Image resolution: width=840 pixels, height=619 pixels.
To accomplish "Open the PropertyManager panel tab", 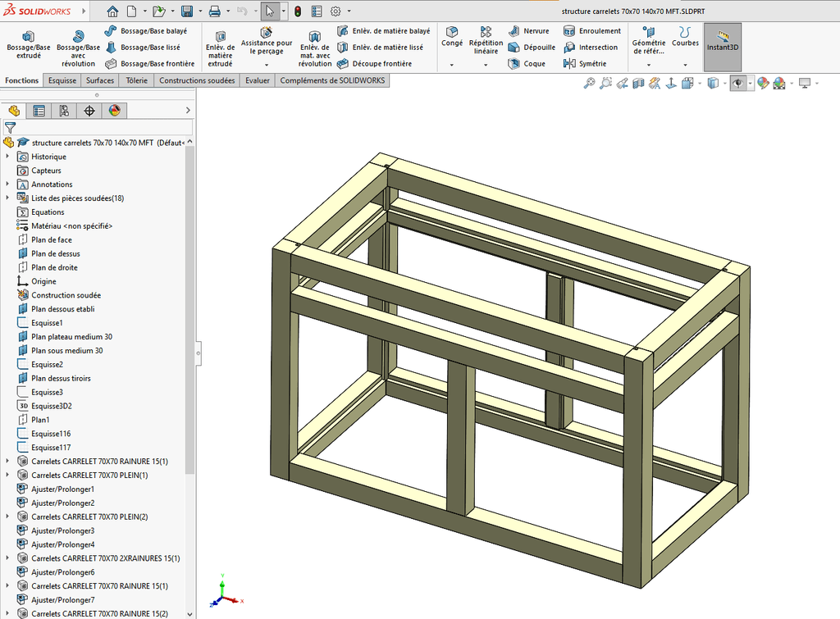I will 39,111.
